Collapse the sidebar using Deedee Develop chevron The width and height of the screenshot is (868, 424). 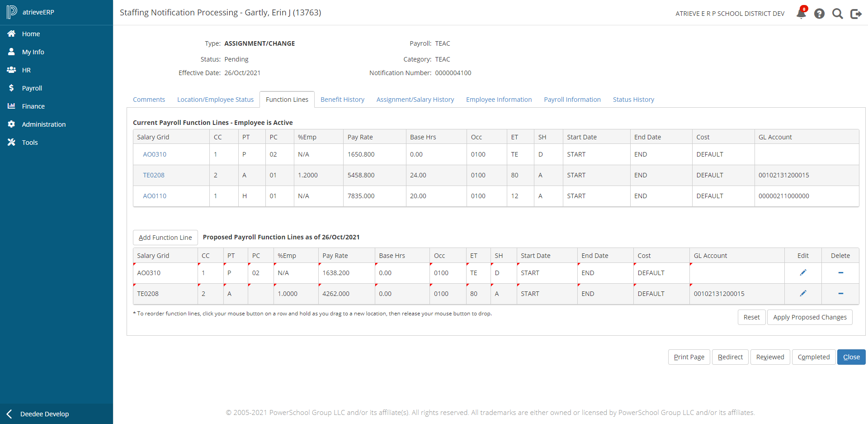pyautogui.click(x=9, y=414)
